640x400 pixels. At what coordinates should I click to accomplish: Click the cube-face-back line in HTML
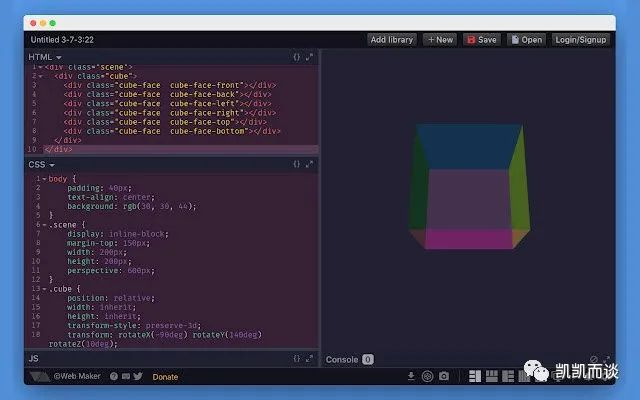[x=168, y=94]
